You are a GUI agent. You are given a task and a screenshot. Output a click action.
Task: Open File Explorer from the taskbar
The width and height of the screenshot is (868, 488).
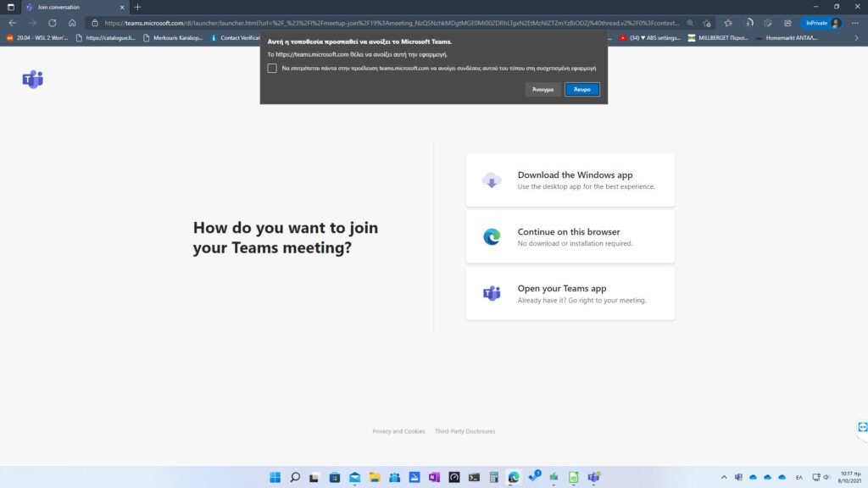(x=374, y=477)
